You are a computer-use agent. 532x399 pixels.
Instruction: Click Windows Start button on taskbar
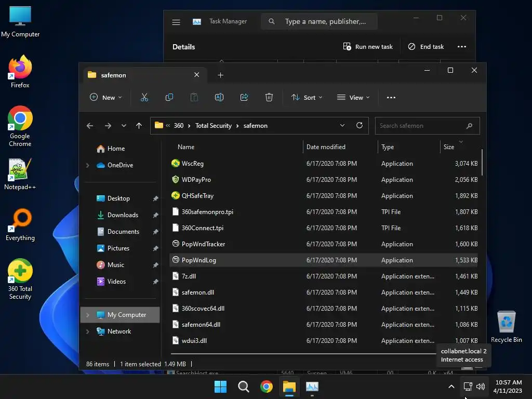[x=220, y=387]
